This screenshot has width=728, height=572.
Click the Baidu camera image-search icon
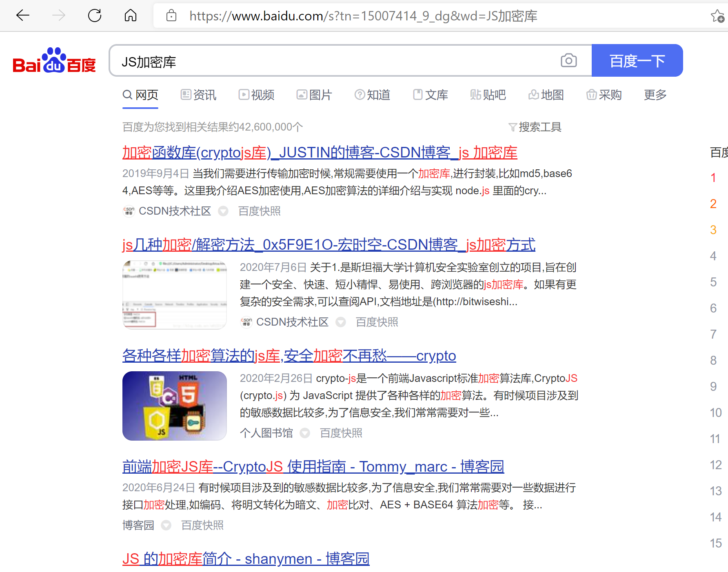tap(569, 60)
